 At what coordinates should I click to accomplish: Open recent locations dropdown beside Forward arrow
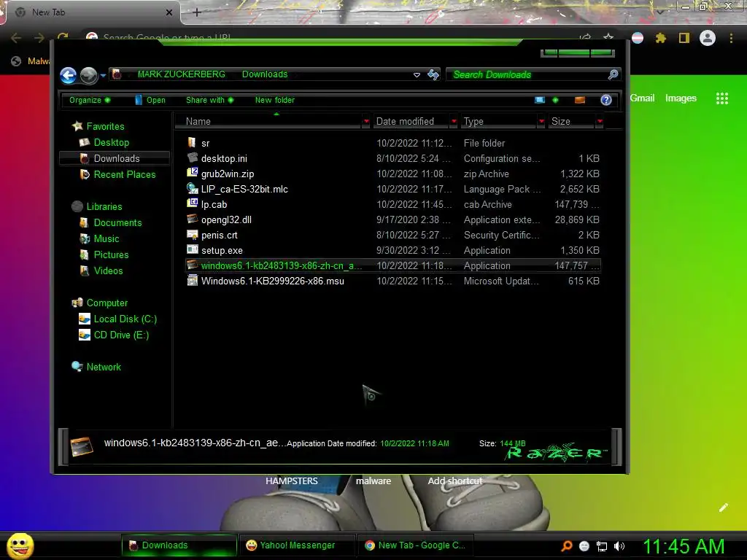103,75
